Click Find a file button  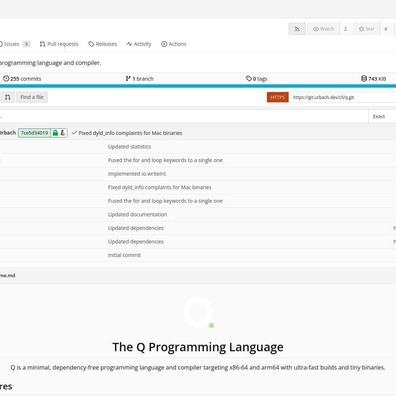pyautogui.click(x=32, y=97)
